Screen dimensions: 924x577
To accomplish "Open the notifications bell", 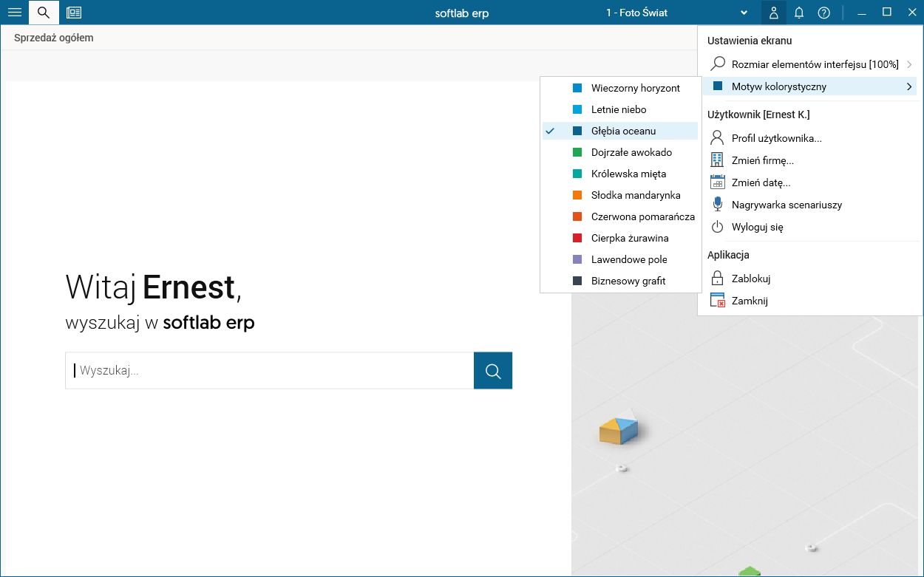I will [x=799, y=13].
